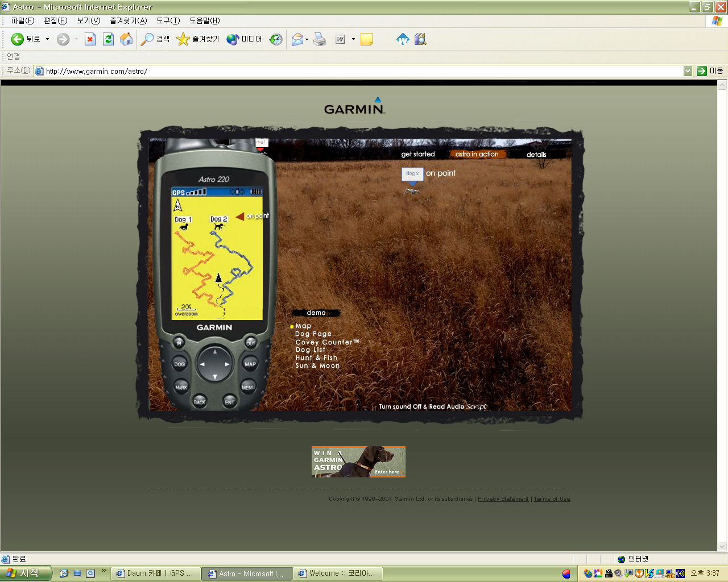The width and height of the screenshot is (728, 582).
Task: Expand the Mail icon dropdown arrow
Action: (307, 40)
